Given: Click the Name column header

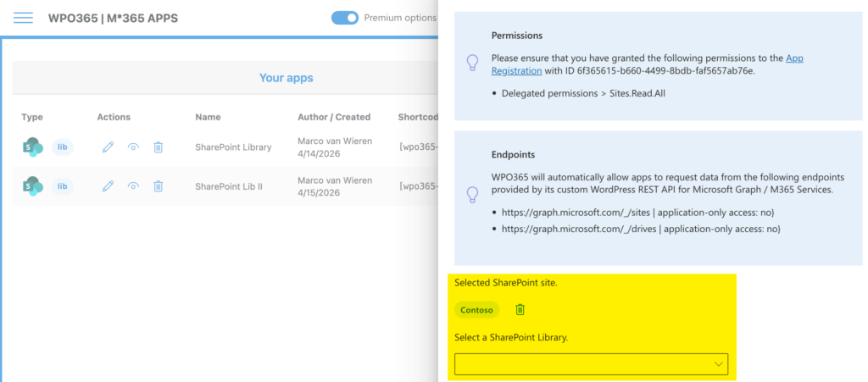Looking at the screenshot, I should tap(209, 117).
